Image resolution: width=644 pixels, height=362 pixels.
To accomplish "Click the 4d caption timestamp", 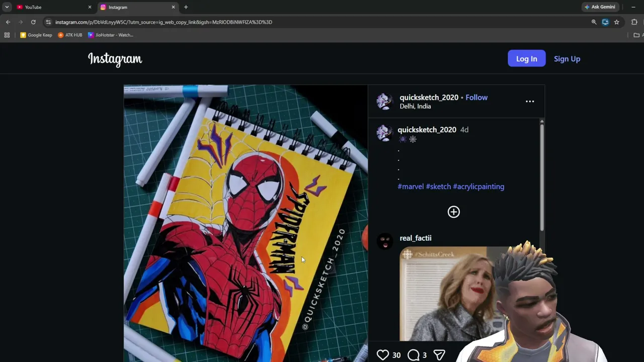I will coord(464,130).
